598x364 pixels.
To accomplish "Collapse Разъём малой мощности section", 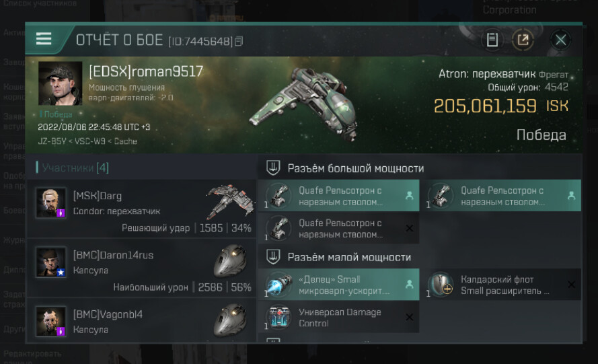I will [x=273, y=257].
